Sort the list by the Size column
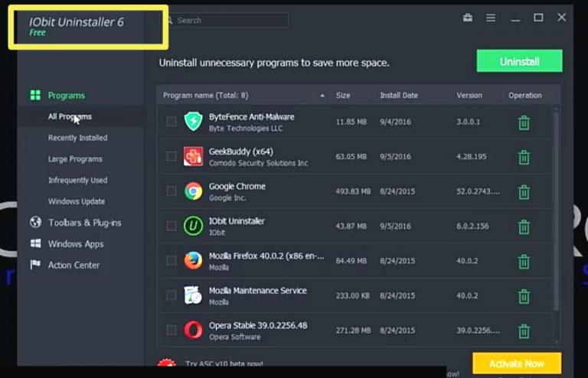Screen dimensions: 588x378 point(343,96)
